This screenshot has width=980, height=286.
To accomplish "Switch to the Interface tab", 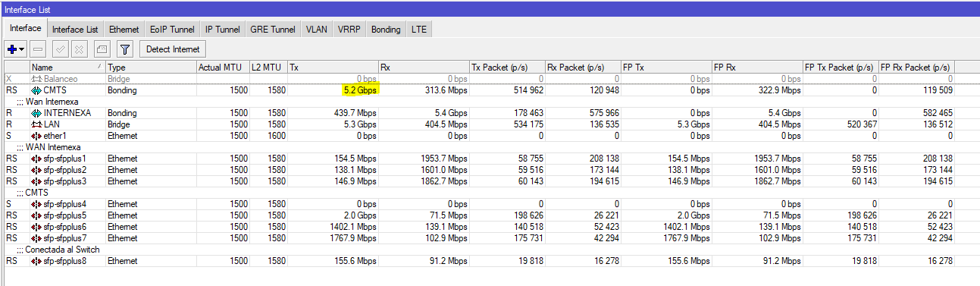I will pyautogui.click(x=25, y=28).
